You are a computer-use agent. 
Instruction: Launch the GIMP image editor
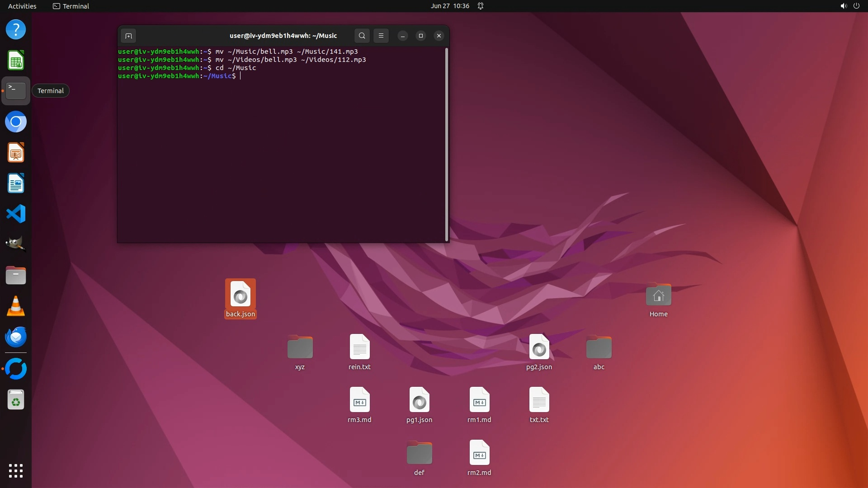click(16, 244)
